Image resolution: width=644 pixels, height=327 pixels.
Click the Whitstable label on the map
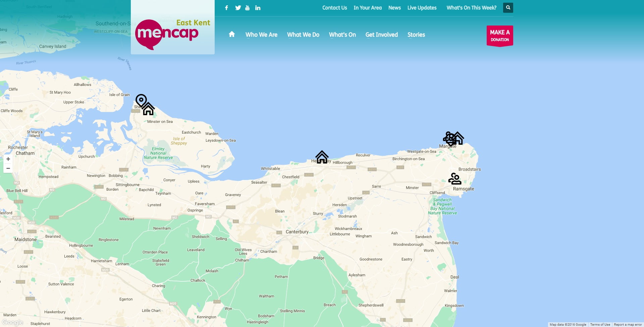coord(270,169)
